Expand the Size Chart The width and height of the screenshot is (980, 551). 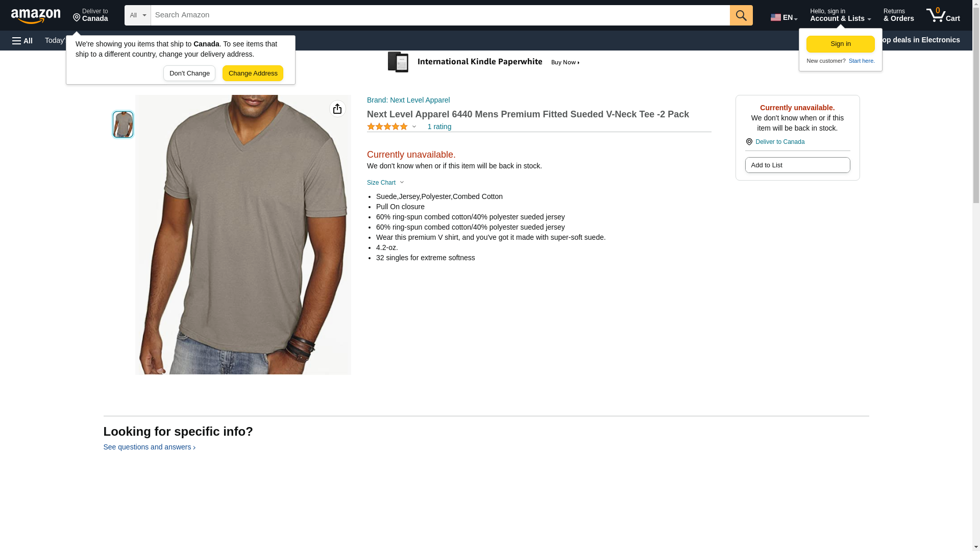point(385,183)
